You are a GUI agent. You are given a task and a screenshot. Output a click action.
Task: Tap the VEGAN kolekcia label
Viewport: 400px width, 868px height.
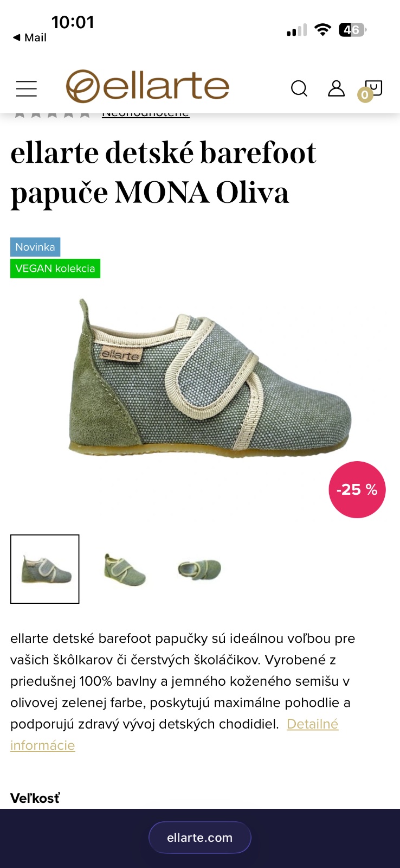pos(55,269)
